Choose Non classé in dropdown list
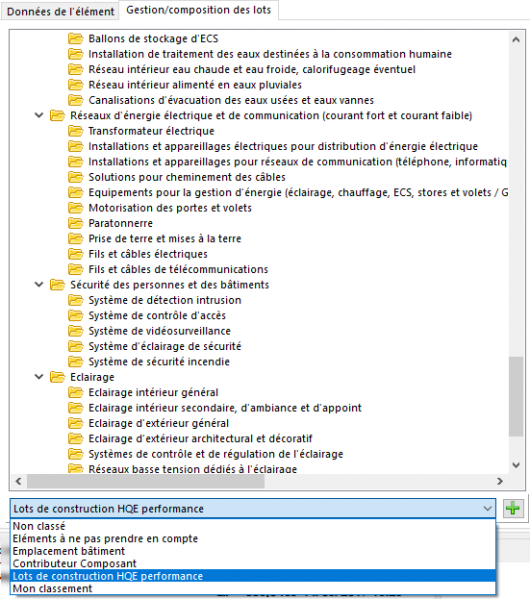 click(x=253, y=526)
